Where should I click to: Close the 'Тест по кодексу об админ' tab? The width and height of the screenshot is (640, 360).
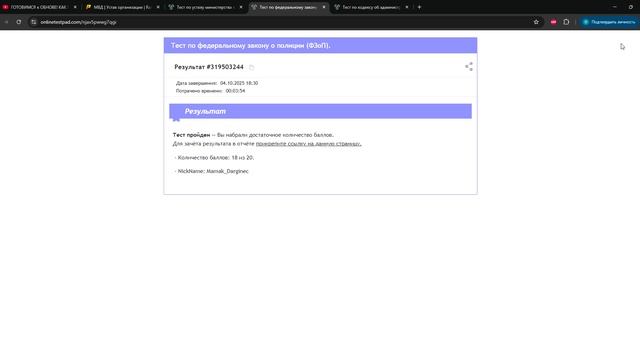(x=407, y=7)
